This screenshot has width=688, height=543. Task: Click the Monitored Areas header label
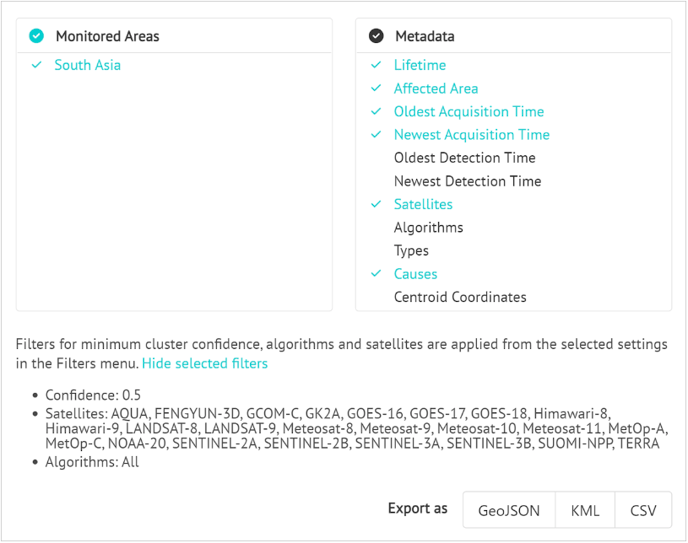tap(108, 36)
